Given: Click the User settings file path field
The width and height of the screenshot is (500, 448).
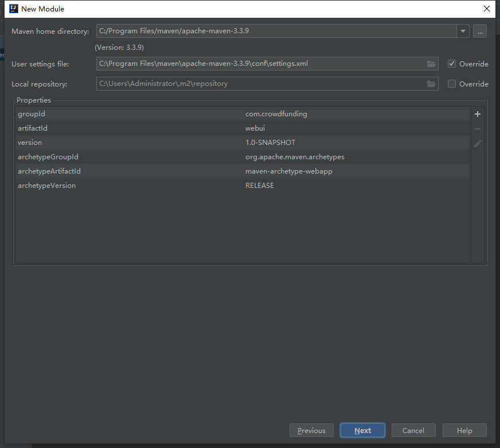Looking at the screenshot, I should click(x=267, y=64).
